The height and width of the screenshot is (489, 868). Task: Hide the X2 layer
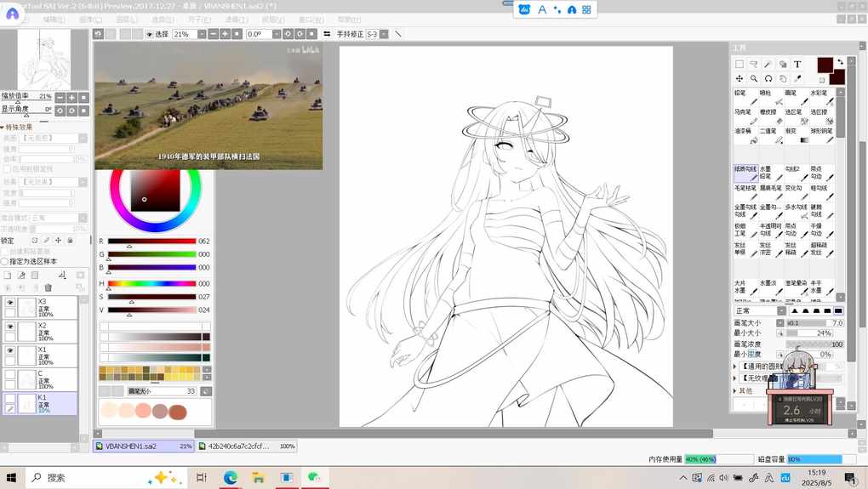pyautogui.click(x=10, y=327)
